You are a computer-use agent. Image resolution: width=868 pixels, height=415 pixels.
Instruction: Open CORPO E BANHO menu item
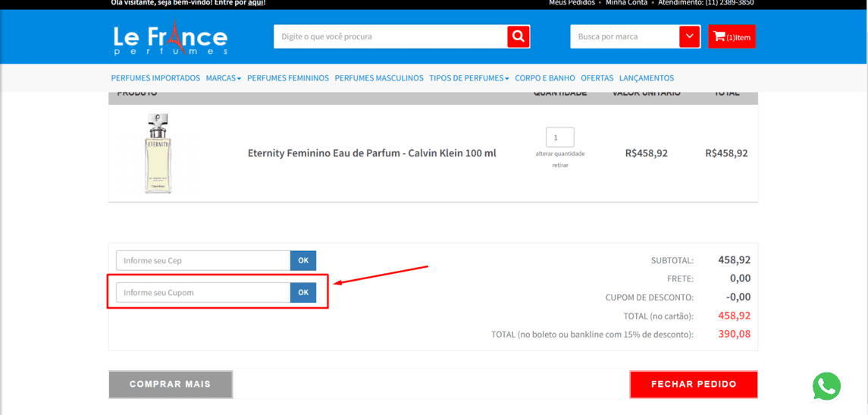(x=545, y=78)
